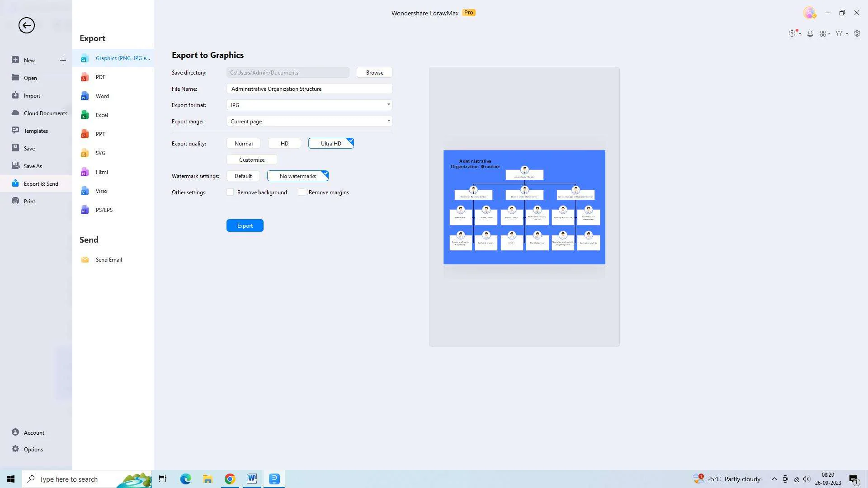
Task: Open the Templates menu item
Action: pos(36,131)
